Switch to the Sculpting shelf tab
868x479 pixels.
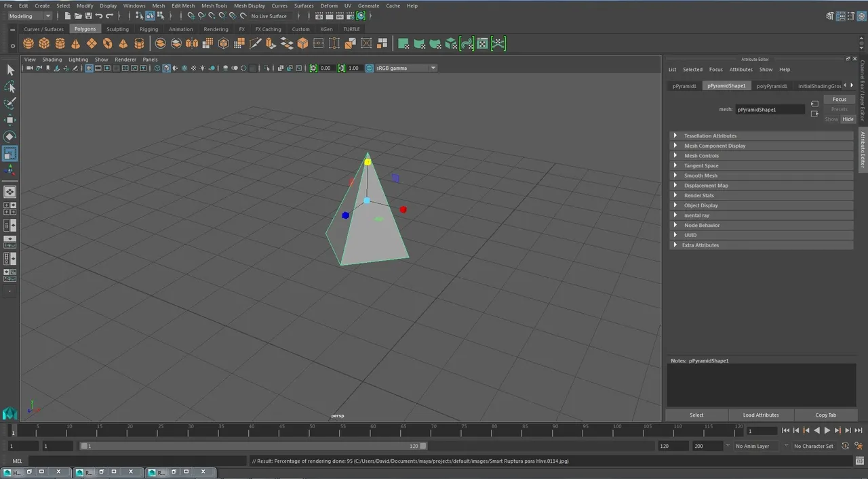click(x=117, y=29)
